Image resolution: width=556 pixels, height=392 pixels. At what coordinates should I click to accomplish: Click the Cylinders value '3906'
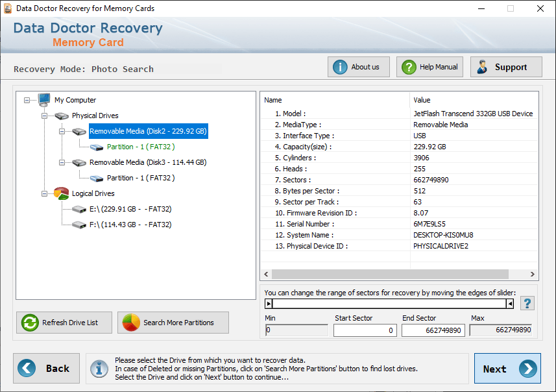point(421,158)
